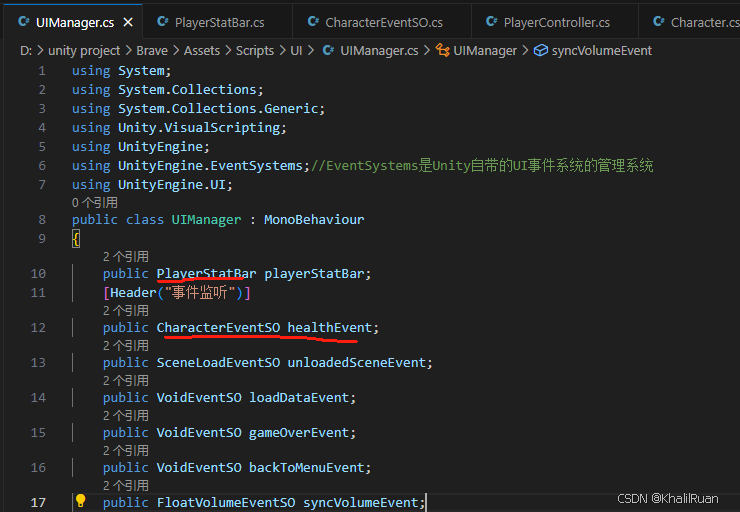Click 'UnityEngine.EventSystems' on line 6
This screenshot has width=740, height=512.
pyautogui.click(x=210, y=166)
